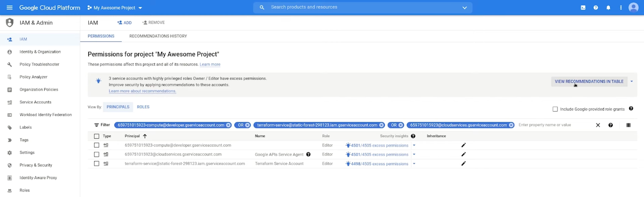Edit Terraform Service Account pencil icon
The image size is (644, 197).
click(x=463, y=163)
